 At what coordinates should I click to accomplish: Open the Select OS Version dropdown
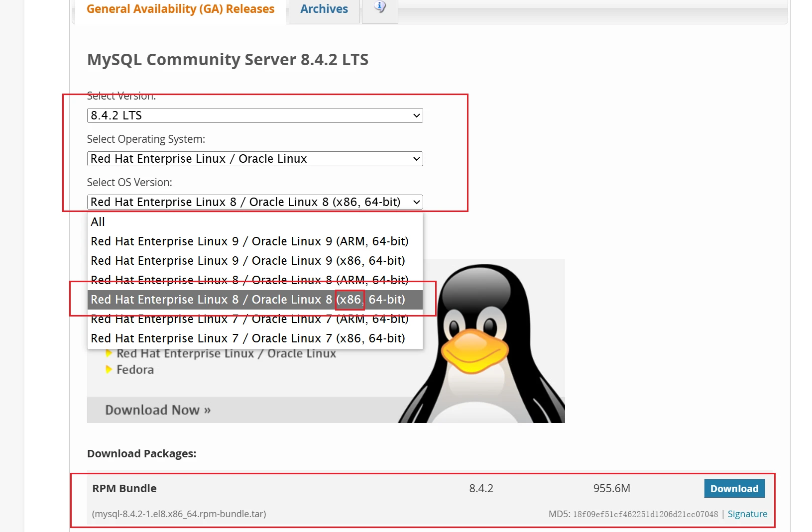(254, 202)
